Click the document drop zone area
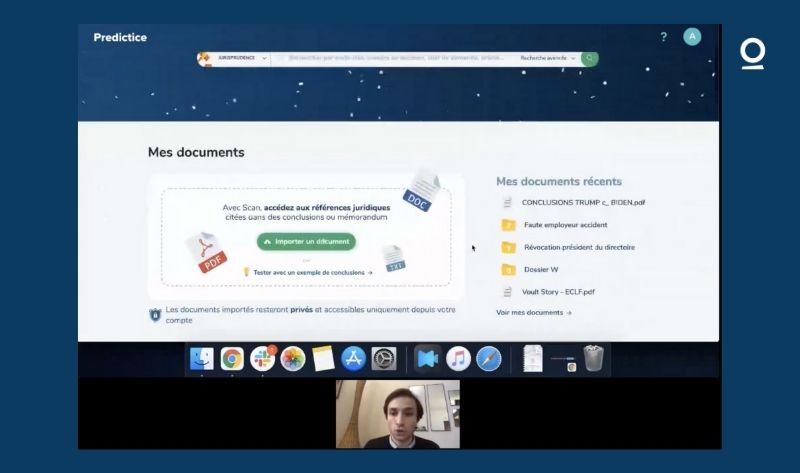800x473 pixels. pos(306,237)
